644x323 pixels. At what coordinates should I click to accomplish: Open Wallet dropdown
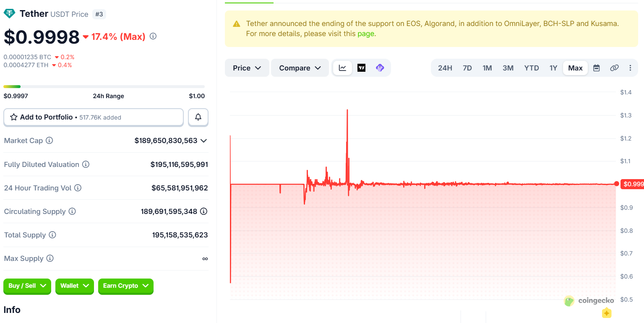click(74, 286)
